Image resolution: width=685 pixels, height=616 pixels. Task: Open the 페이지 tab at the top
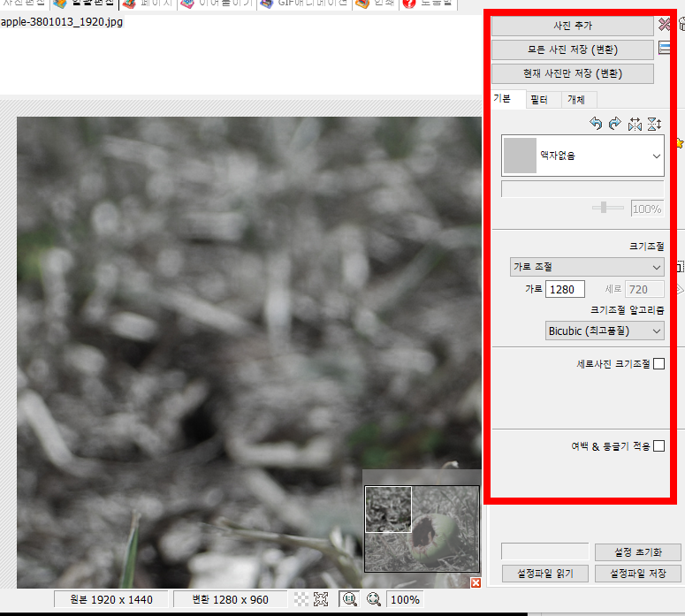[148, 4]
